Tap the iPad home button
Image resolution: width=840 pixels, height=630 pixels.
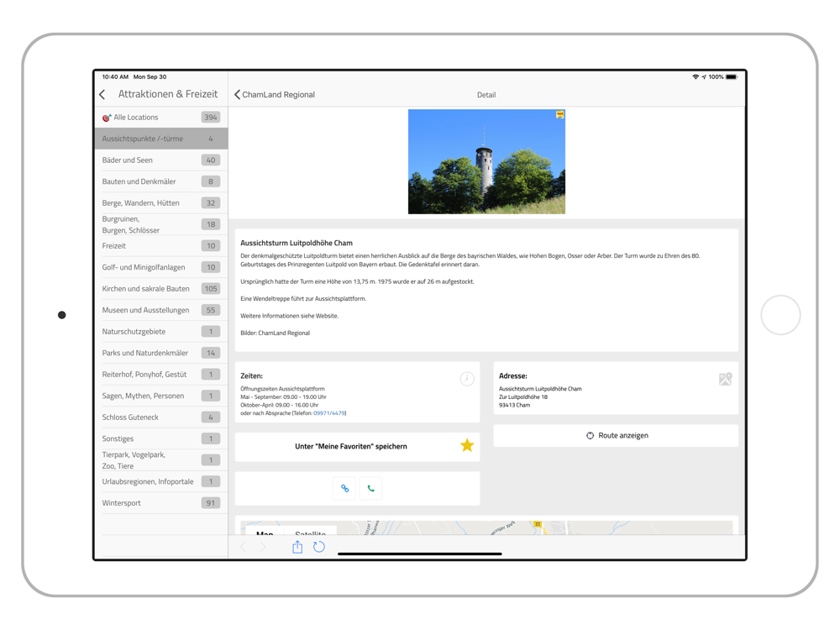(780, 315)
